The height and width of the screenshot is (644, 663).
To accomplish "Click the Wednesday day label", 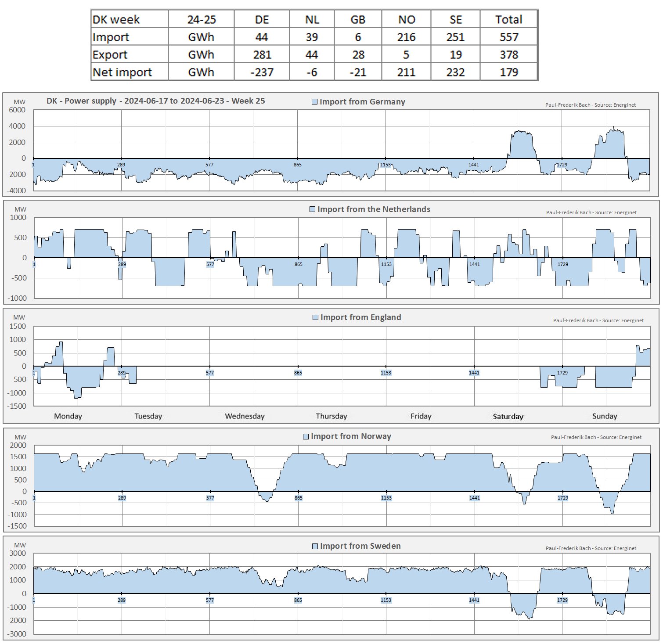I will (245, 416).
